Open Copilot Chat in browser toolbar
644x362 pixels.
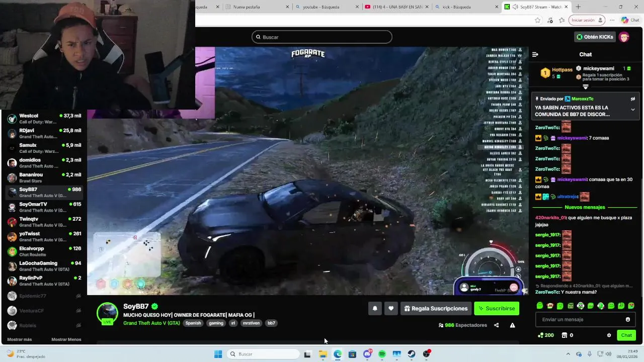tap(630, 20)
